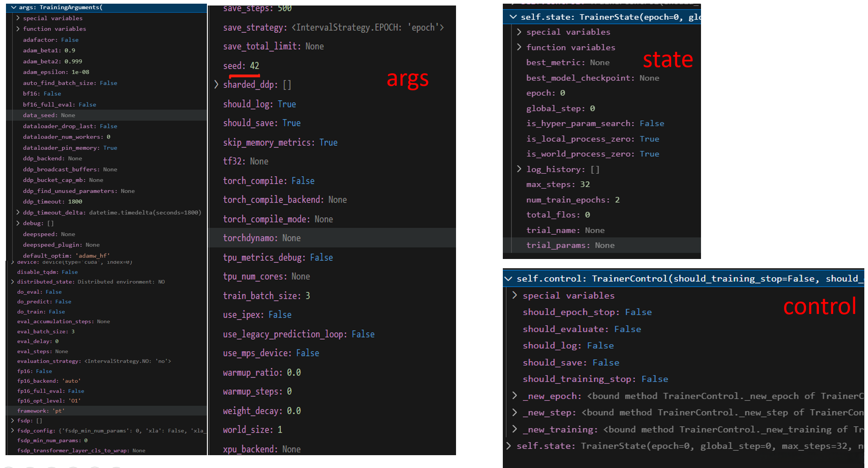This screenshot has width=868, height=468.
Task: Expand the _new_training bound method
Action: 514,429
